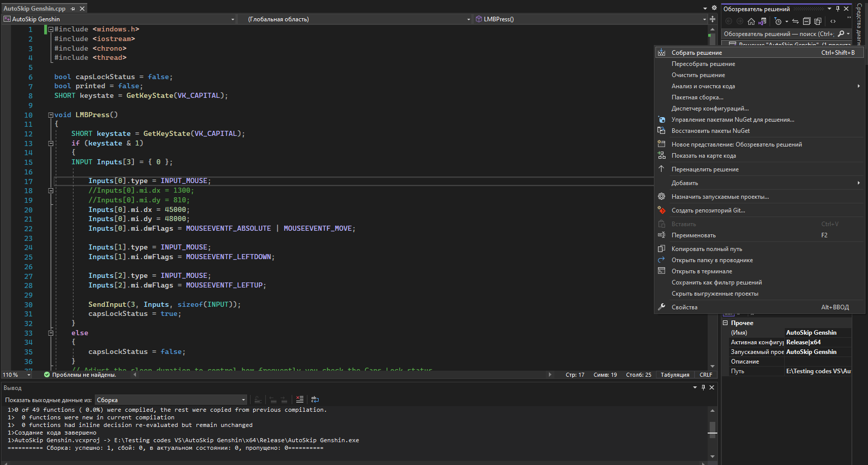Screen dimensions: 868x465
Task: Switch views icon in Solution Explorer toolbar
Action: [762, 21]
